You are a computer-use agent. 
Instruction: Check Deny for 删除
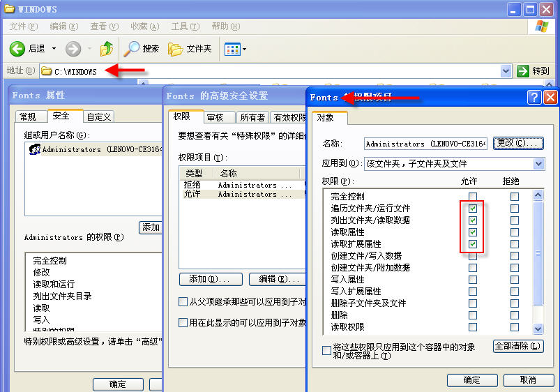514,315
